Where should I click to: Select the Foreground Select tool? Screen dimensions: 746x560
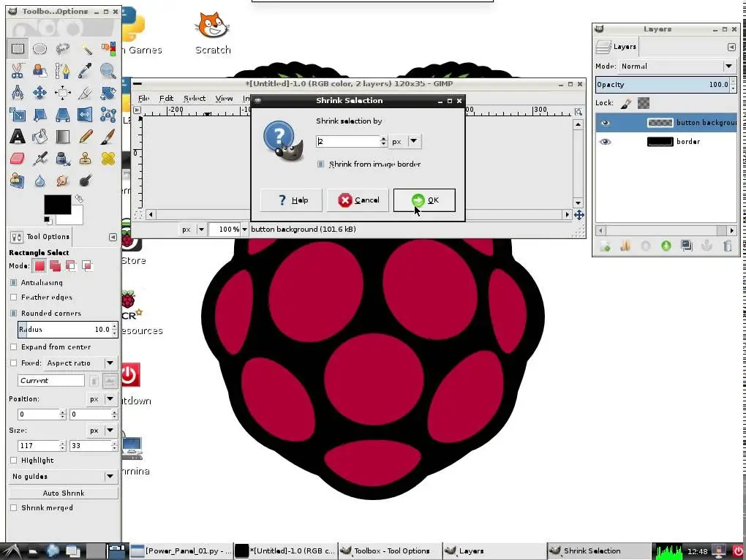[40, 70]
